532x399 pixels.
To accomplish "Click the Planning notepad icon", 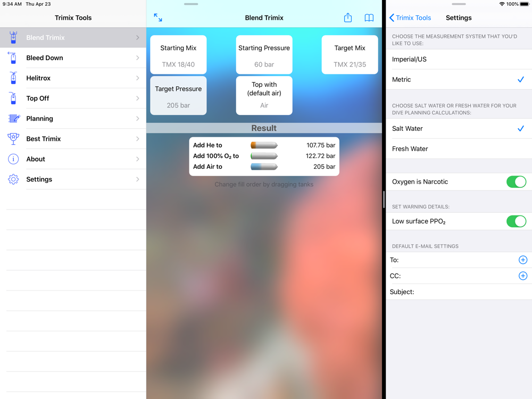I will click(14, 119).
